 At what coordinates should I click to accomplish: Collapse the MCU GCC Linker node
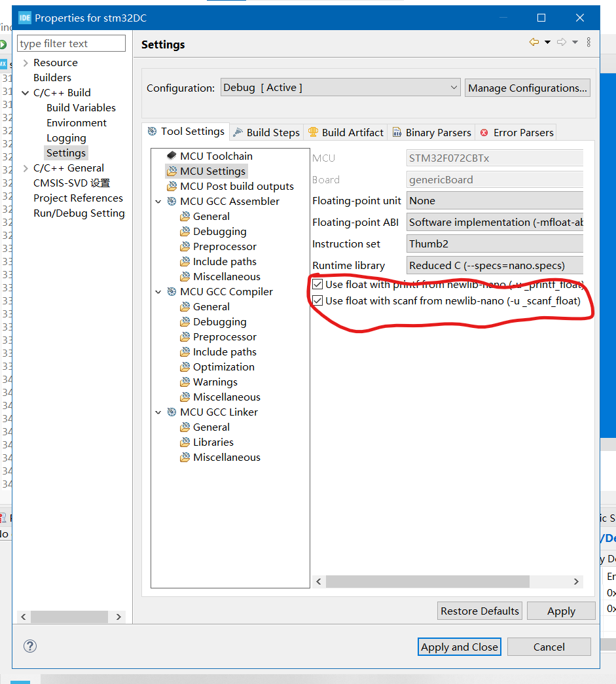[158, 412]
